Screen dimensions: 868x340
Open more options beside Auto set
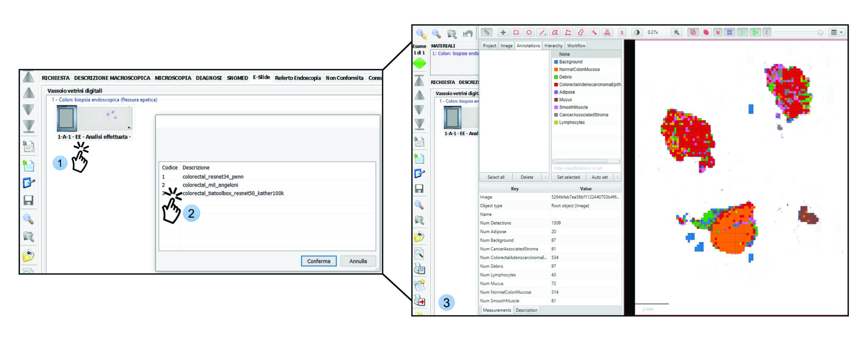point(617,177)
